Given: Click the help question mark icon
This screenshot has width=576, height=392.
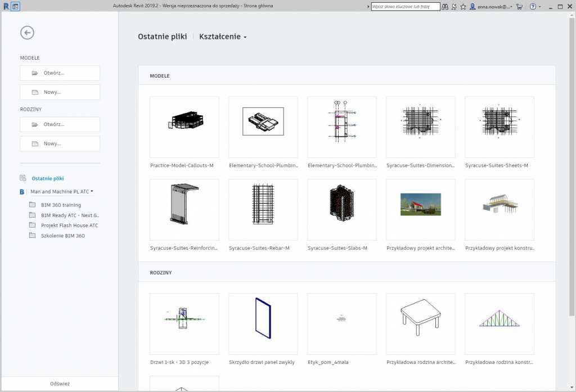Looking at the screenshot, I should click(533, 7).
